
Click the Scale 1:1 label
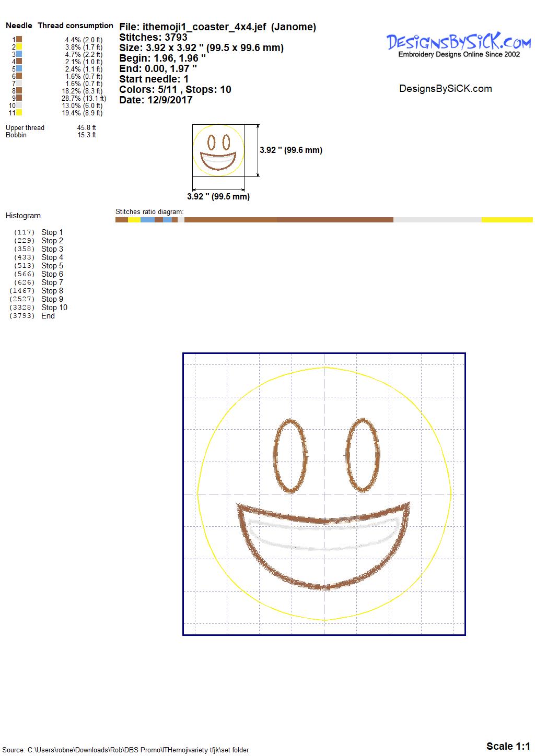(x=508, y=746)
